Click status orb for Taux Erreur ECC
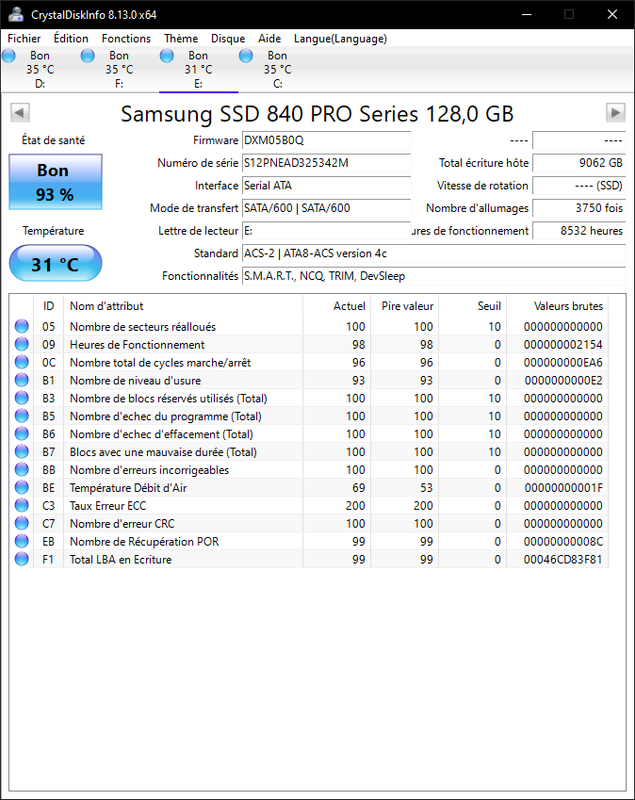 point(21,505)
